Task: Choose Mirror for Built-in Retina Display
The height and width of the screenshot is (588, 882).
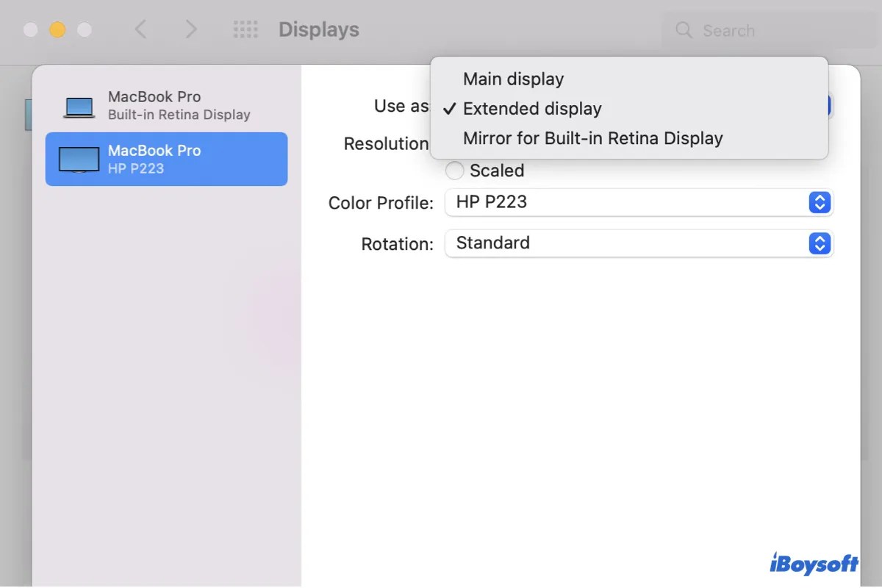Action: coord(592,138)
